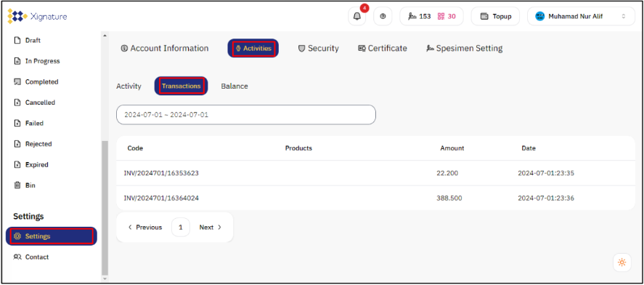Open Cancelled documents

pyautogui.click(x=35, y=103)
